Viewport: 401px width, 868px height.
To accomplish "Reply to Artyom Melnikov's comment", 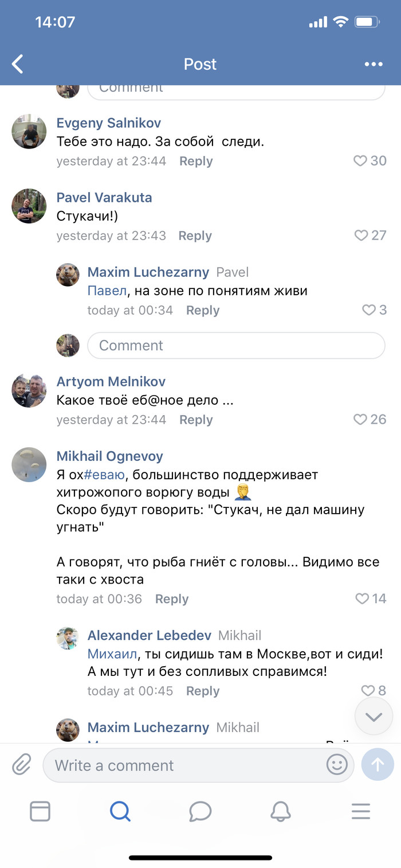I will pyautogui.click(x=196, y=420).
